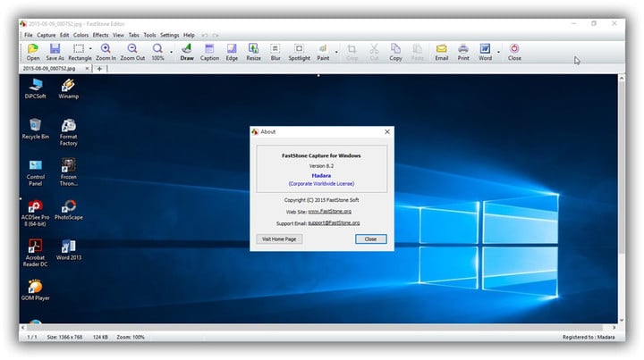Click the Control Panel desktop icon
644x360 pixels.
tap(35, 172)
